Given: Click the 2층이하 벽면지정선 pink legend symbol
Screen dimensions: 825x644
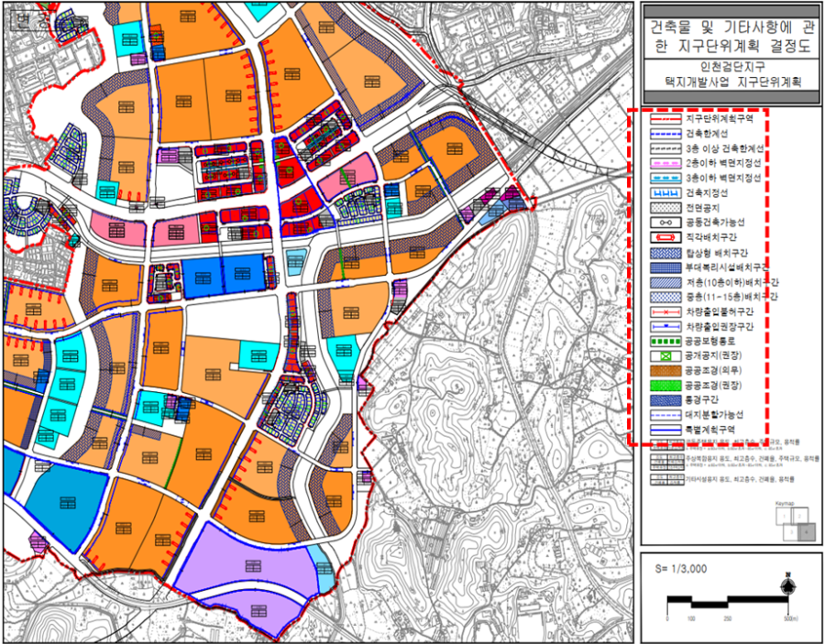Looking at the screenshot, I should [x=665, y=163].
